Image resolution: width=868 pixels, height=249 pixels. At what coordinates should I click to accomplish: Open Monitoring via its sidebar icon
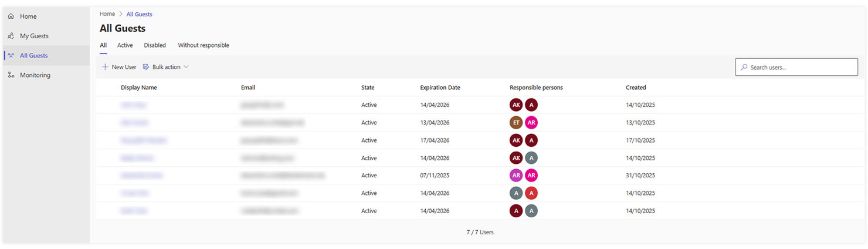point(11,75)
